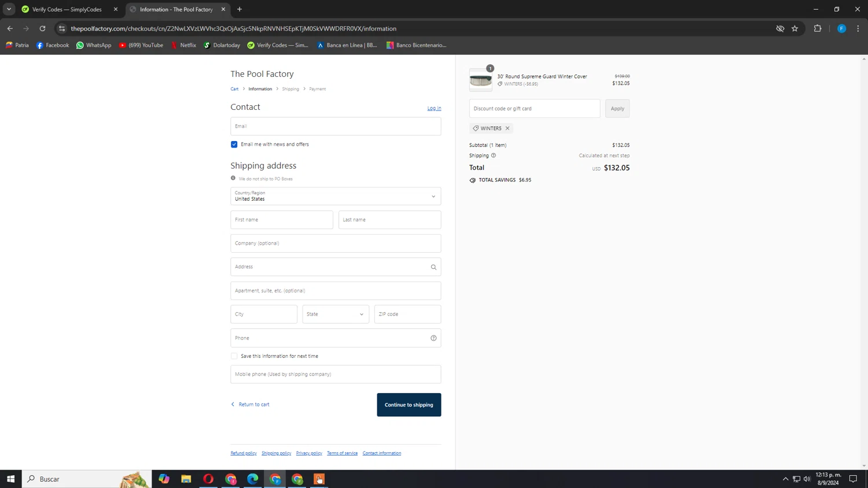Open the Shipping policy link
Viewport: 868px width, 488px height.
coord(277,453)
